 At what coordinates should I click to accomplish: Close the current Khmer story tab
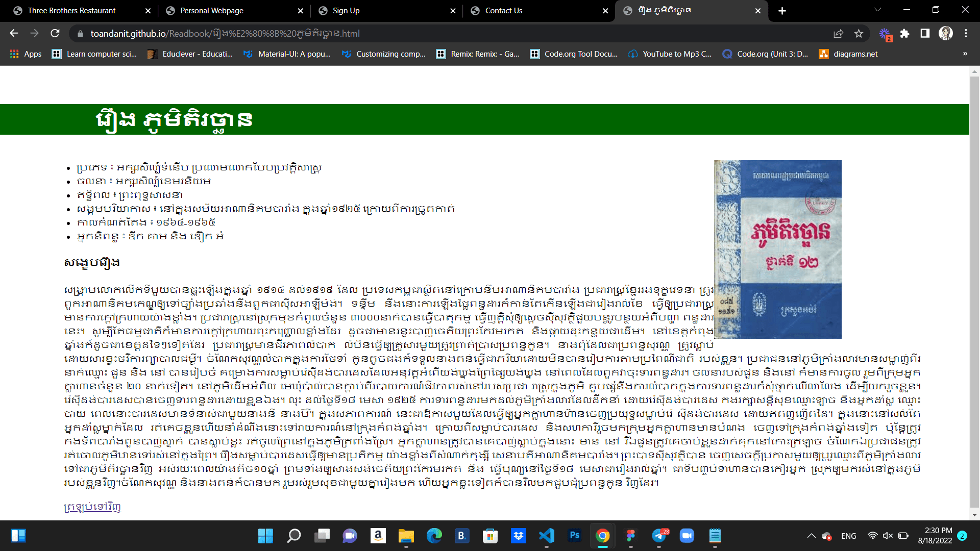click(757, 11)
